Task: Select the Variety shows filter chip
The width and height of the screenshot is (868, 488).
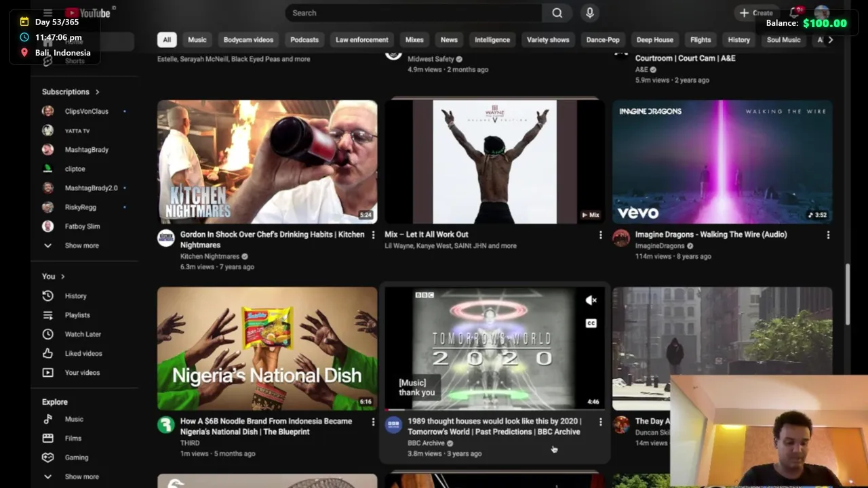Action: click(548, 40)
